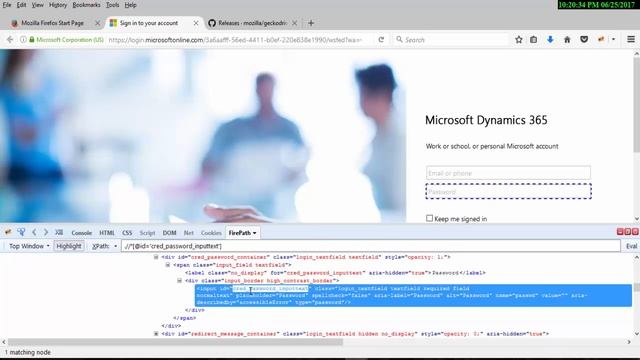
Task: Switch to the Console panel tab
Action: 82,233
